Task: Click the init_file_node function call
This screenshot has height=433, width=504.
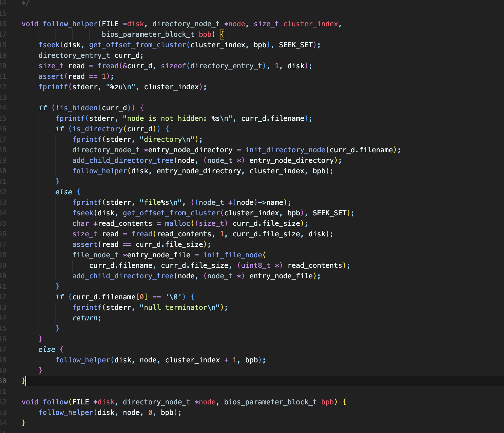Action: 232,255
